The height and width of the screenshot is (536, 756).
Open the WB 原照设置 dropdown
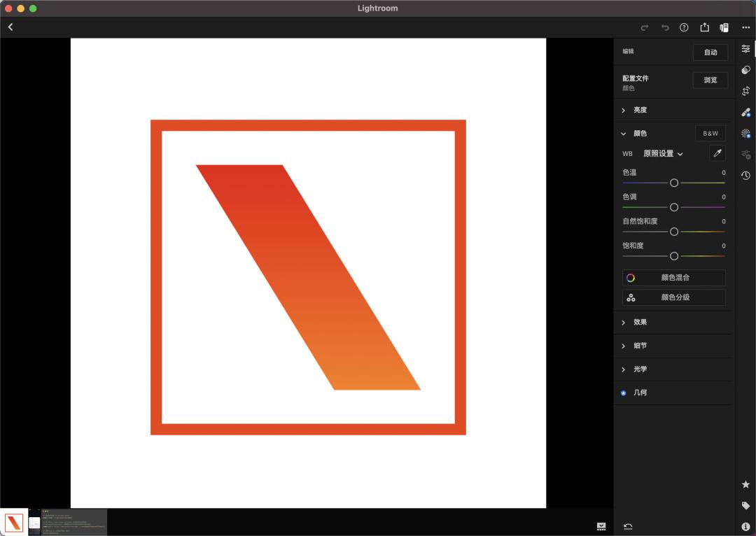663,154
